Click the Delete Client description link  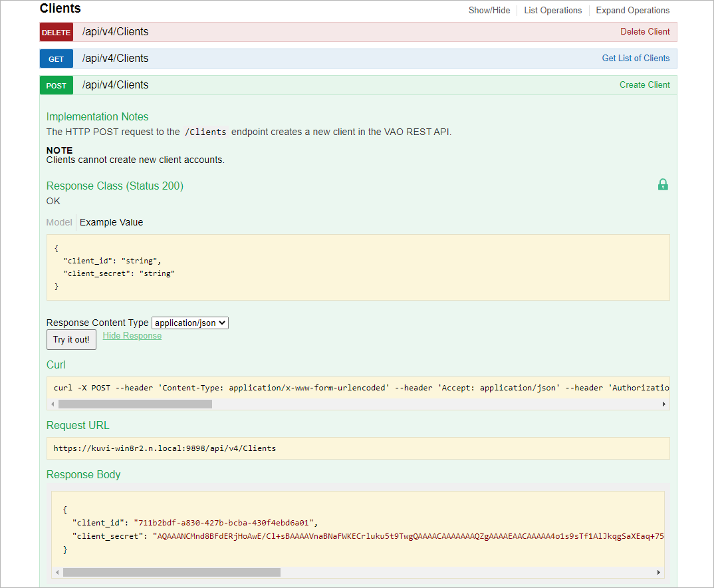point(645,32)
